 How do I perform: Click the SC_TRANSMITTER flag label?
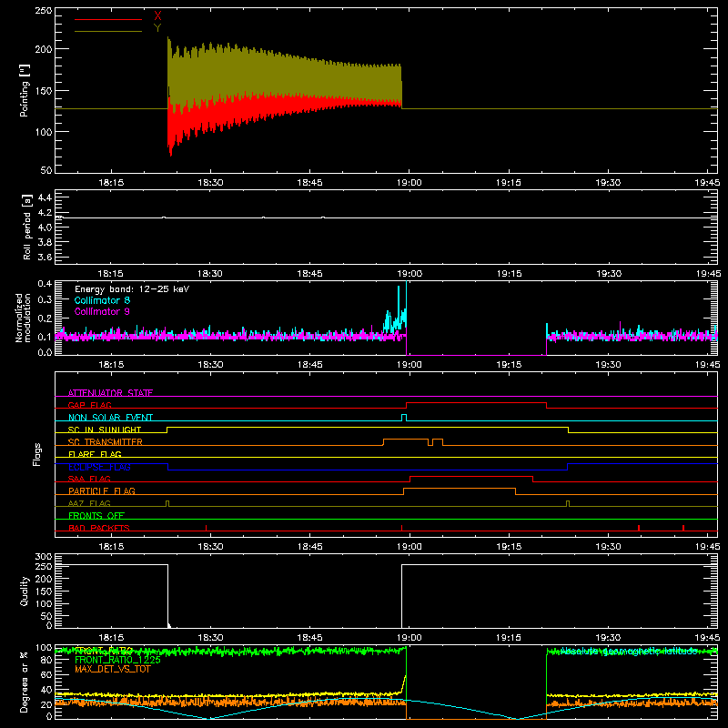tap(106, 441)
